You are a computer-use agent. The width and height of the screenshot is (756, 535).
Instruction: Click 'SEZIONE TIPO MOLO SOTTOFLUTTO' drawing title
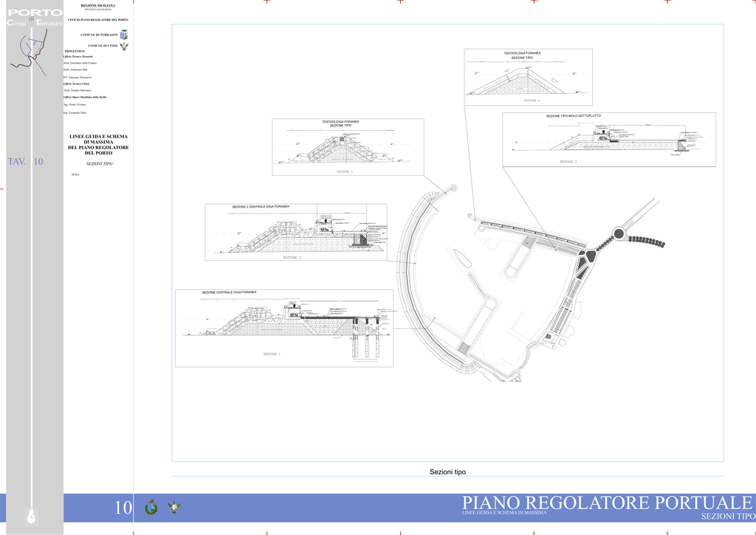pos(573,116)
